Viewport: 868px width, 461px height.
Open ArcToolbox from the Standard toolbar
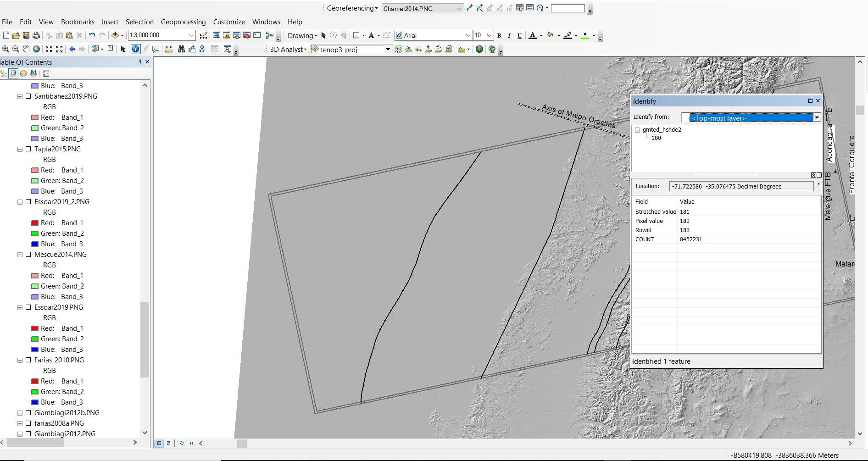247,35
